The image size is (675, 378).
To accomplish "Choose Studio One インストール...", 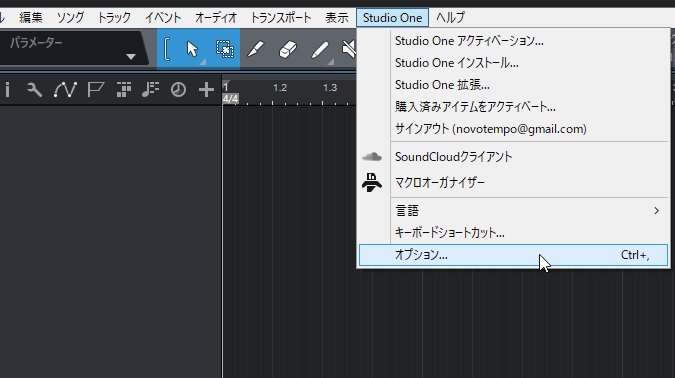I will pos(513,63).
